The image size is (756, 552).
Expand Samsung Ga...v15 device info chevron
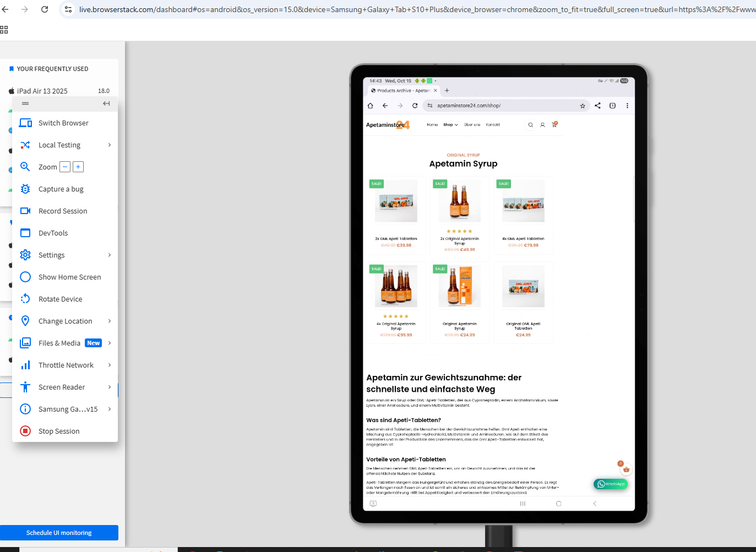(x=110, y=409)
